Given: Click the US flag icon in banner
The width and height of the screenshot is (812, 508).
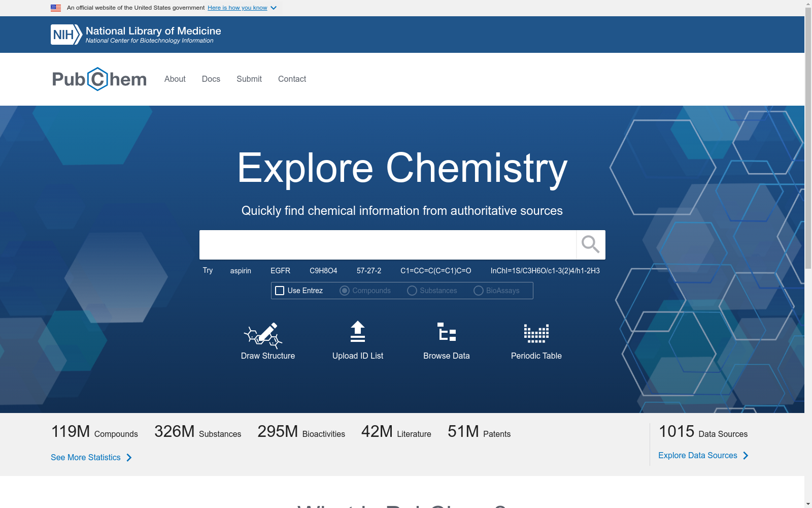Looking at the screenshot, I should pos(56,8).
